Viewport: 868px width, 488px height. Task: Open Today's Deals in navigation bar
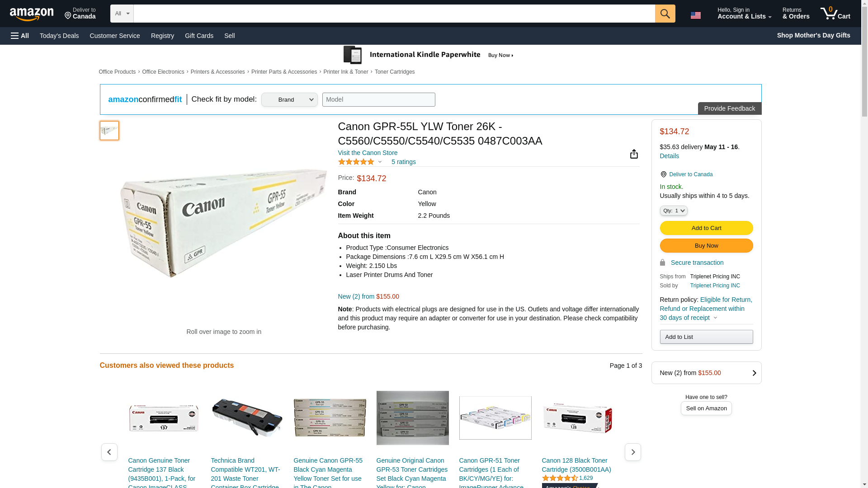pos(59,36)
